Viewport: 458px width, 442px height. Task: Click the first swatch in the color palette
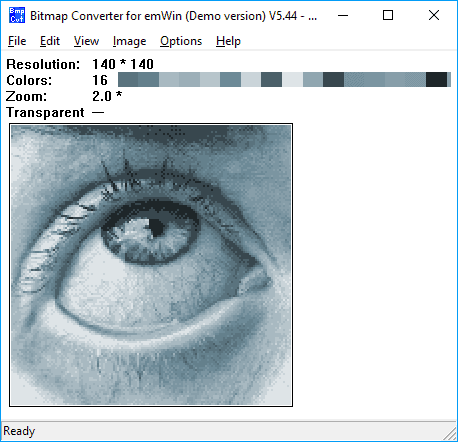pos(128,80)
